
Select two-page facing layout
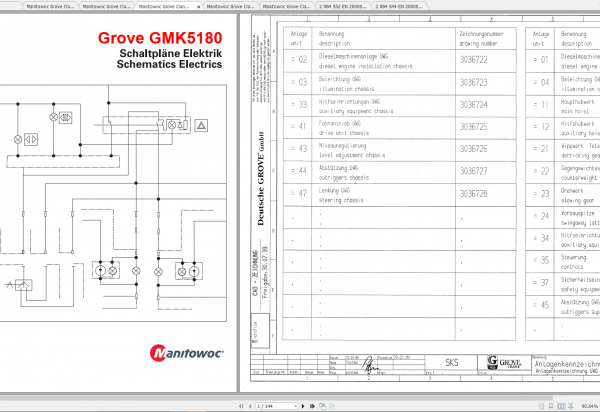(561, 406)
